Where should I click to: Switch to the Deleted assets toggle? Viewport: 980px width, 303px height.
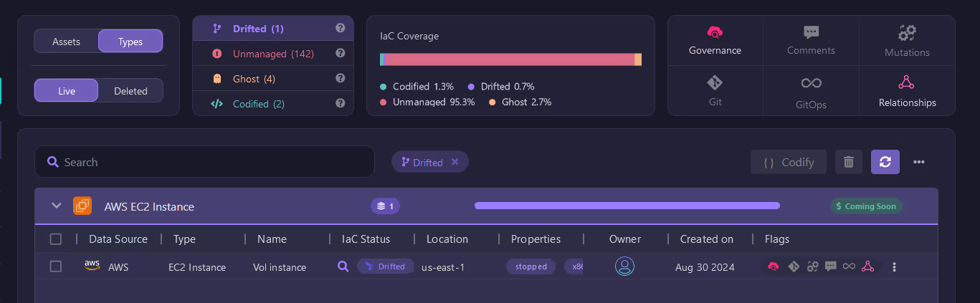130,91
